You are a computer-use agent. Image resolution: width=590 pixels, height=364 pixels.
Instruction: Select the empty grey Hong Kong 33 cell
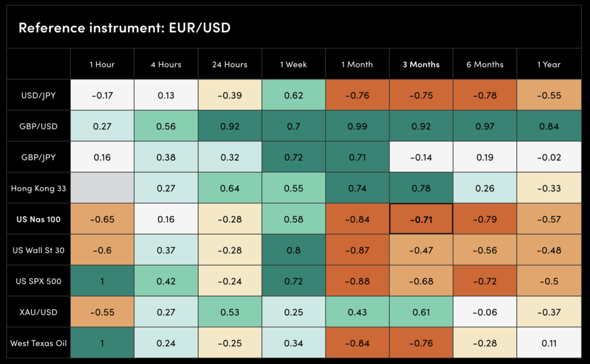tap(102, 188)
